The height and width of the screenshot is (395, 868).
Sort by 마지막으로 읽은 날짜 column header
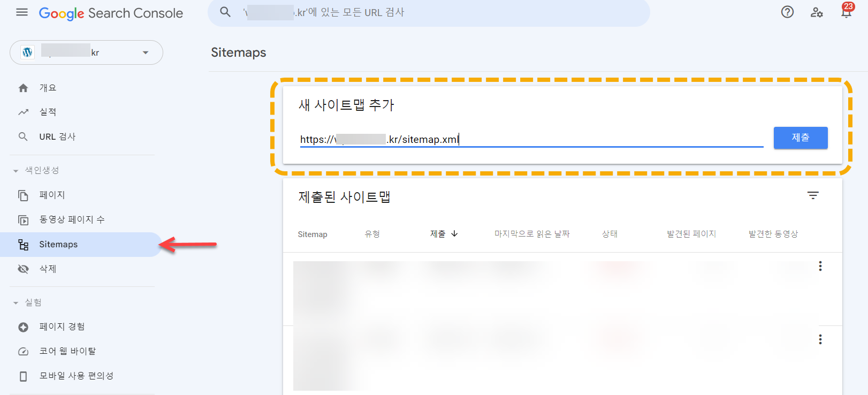tap(532, 234)
